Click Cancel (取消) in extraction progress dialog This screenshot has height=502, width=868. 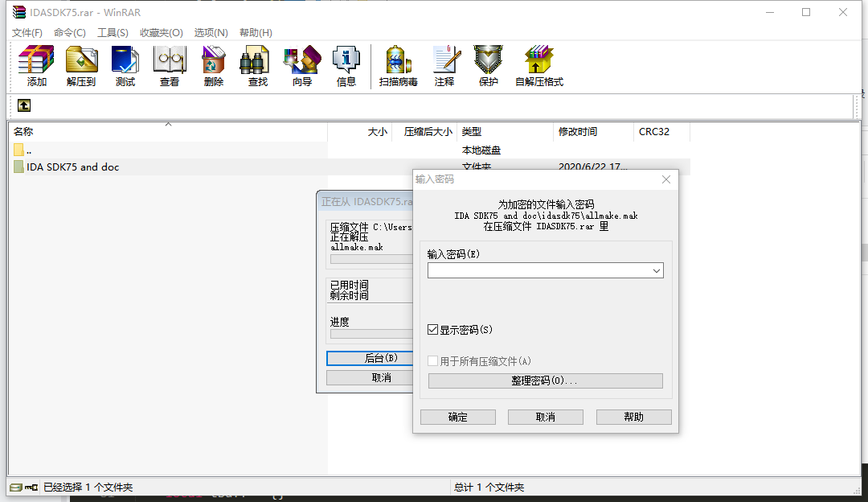370,378
